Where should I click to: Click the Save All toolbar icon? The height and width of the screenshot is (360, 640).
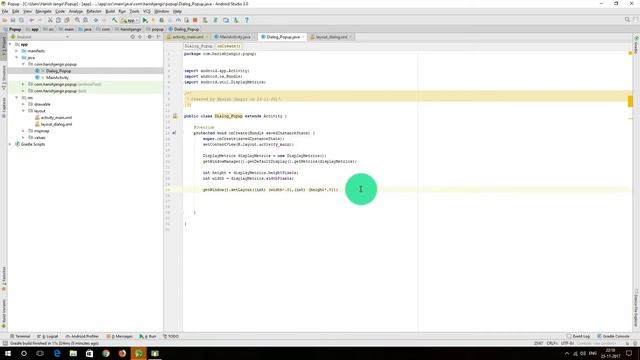(x=13, y=20)
